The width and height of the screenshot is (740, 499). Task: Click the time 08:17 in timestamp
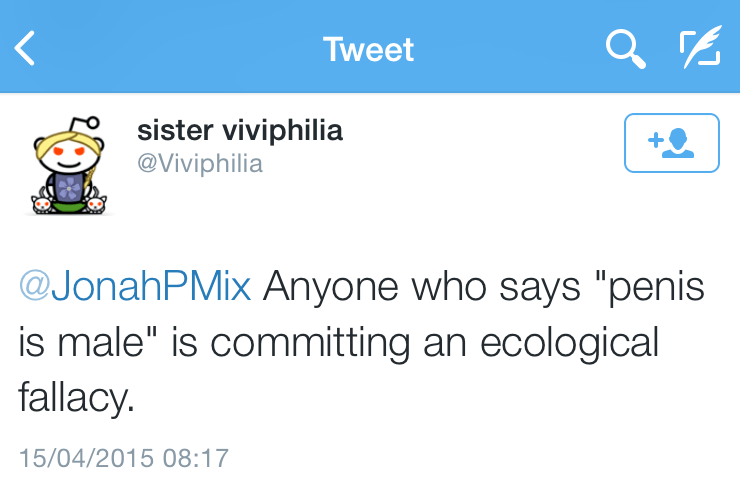tap(195, 459)
